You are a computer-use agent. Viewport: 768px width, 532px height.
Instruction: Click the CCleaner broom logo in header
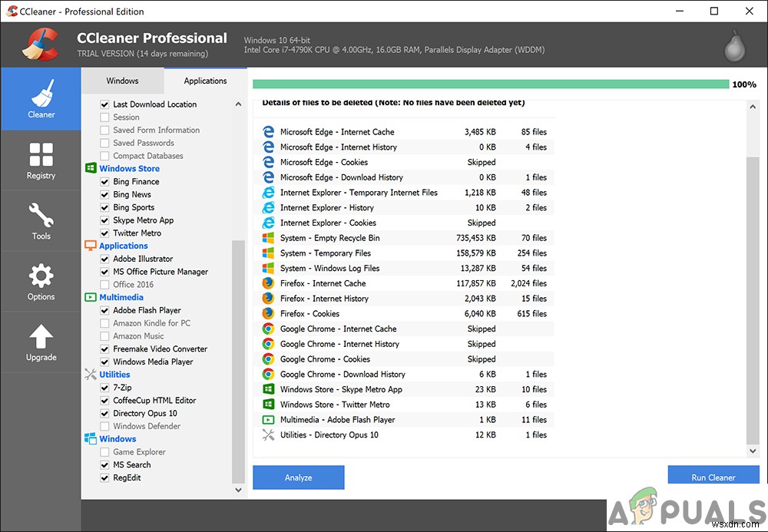41,45
